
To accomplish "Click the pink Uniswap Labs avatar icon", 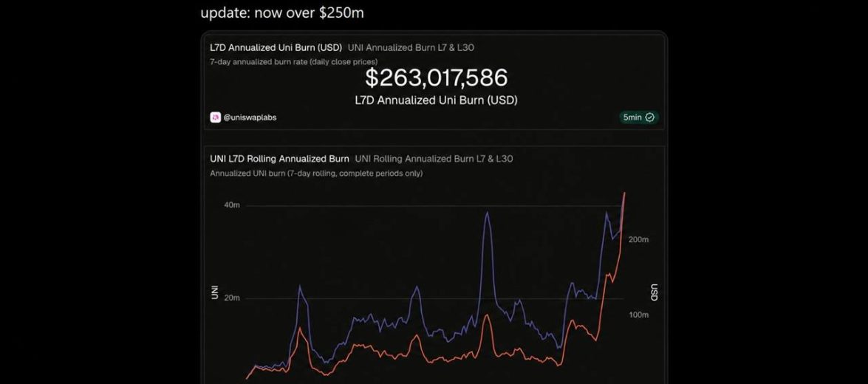I will point(216,117).
